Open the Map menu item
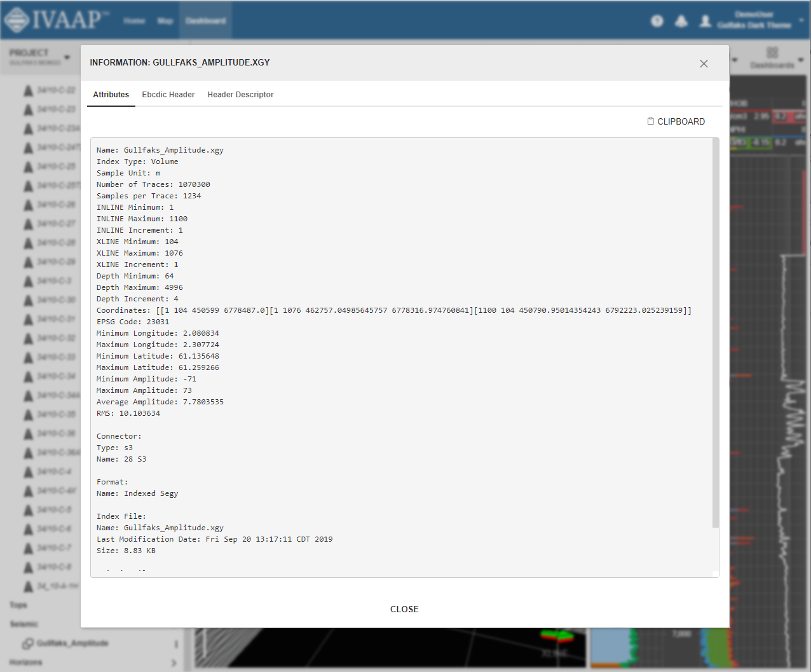Viewport: 811px width, 672px height. click(165, 21)
